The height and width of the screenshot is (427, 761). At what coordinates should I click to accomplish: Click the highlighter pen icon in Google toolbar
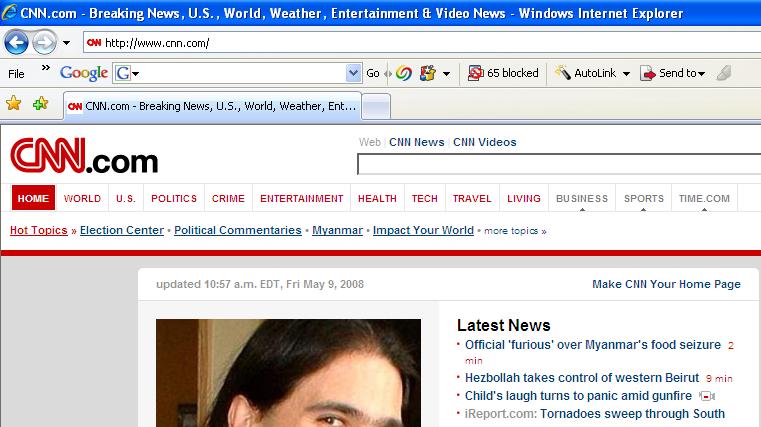(x=724, y=73)
